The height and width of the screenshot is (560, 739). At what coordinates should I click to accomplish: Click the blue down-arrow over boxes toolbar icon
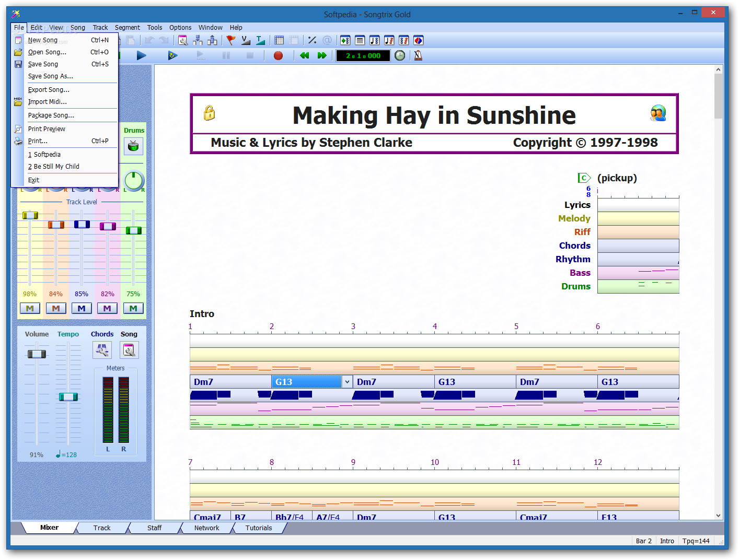click(x=198, y=40)
